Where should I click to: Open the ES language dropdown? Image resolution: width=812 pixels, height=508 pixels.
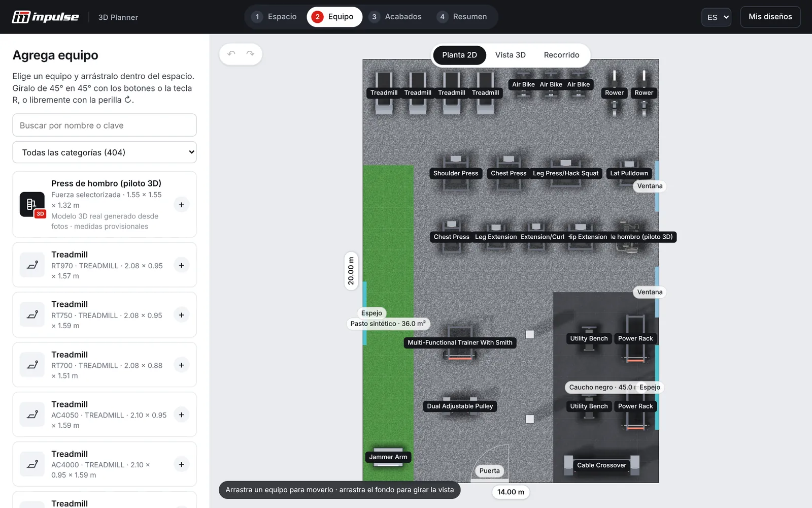(716, 17)
